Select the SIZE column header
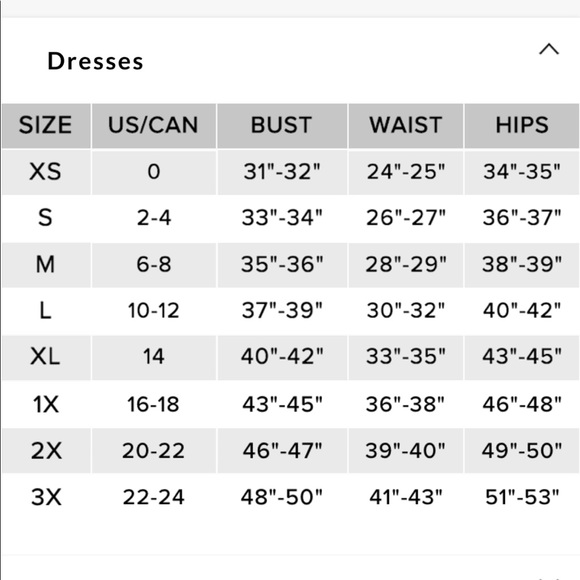 pyautogui.click(x=46, y=125)
